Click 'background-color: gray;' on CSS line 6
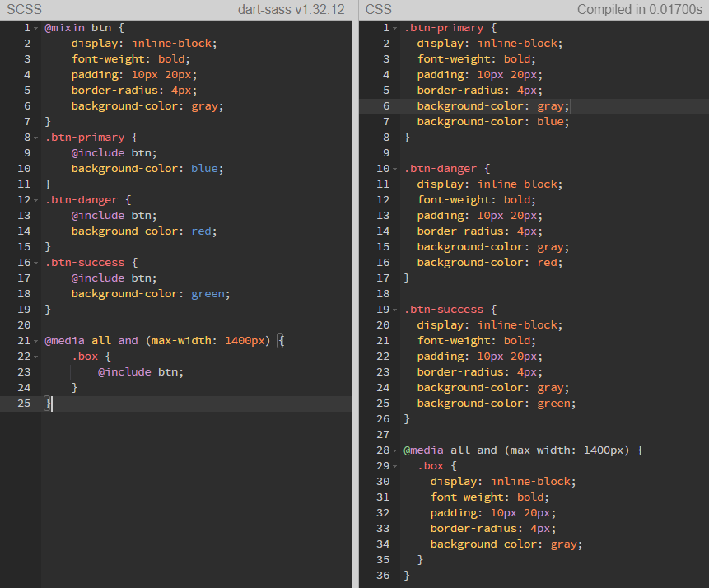Viewport: 709px width, 588px height. 493,106
